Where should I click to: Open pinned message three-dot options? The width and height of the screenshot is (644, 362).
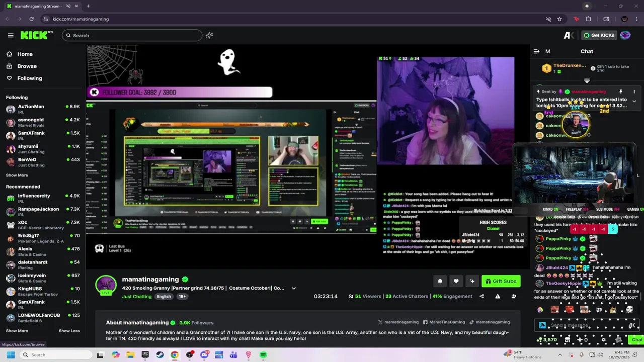click(634, 92)
